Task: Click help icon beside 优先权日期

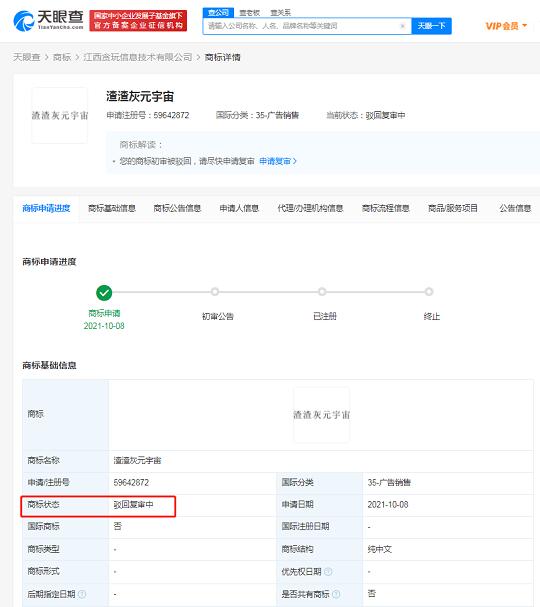Action: 328,571
